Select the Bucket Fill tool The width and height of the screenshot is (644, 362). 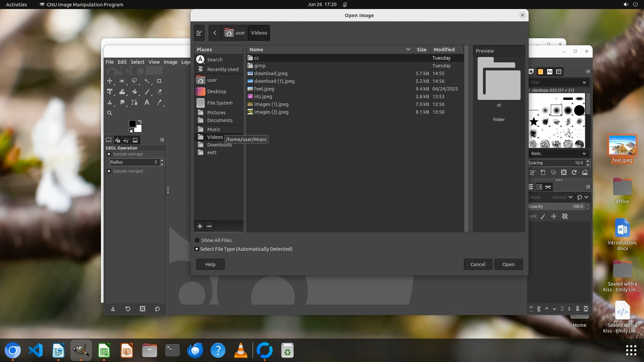(x=135, y=92)
